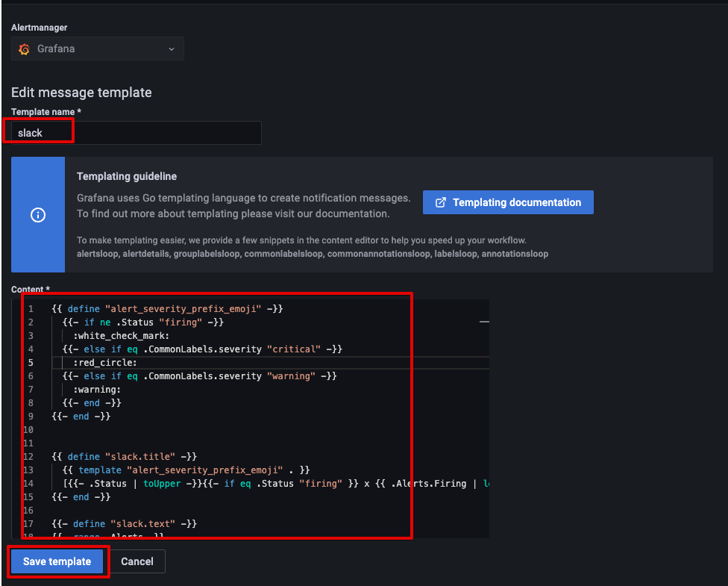The height and width of the screenshot is (586, 728).
Task: Click code line 1 defining alert_severity_prefix_emoji
Action: pos(167,308)
